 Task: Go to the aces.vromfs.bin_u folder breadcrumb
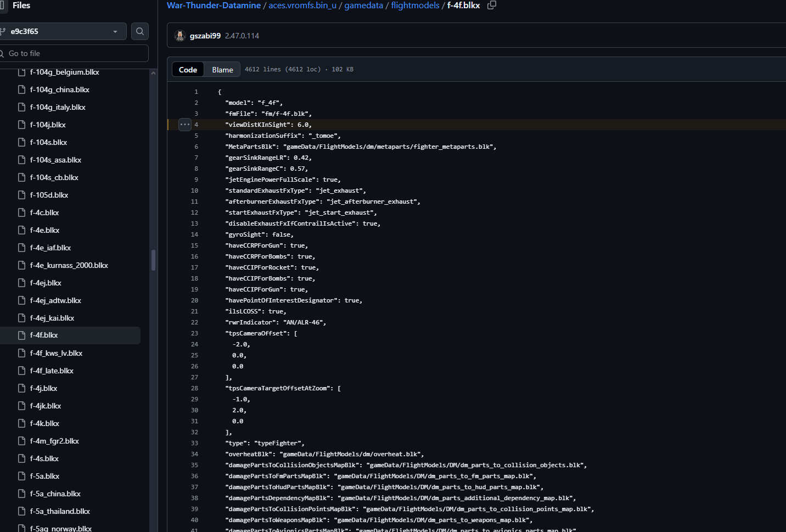(x=302, y=5)
